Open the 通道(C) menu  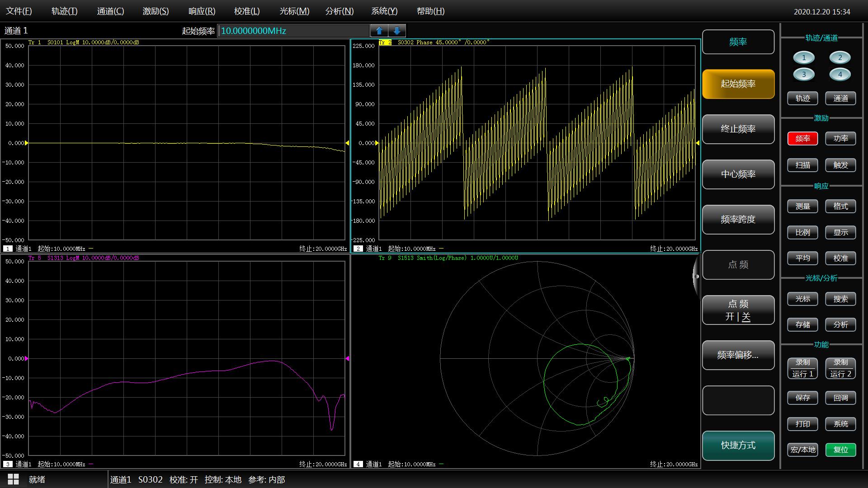tap(110, 11)
